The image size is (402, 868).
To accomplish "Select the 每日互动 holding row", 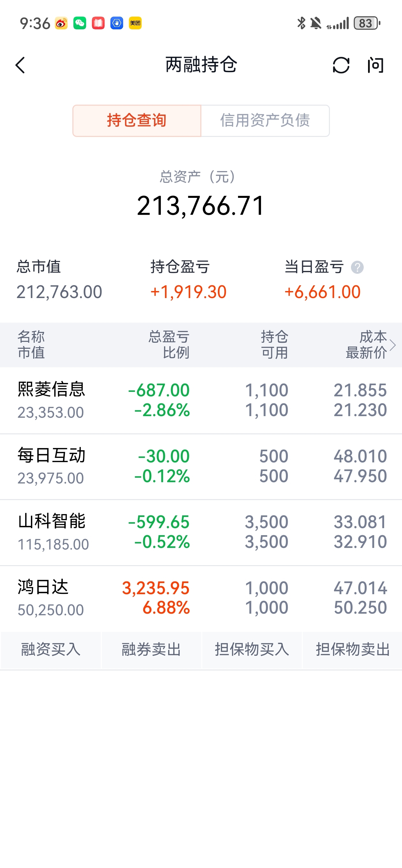I will 201,467.
